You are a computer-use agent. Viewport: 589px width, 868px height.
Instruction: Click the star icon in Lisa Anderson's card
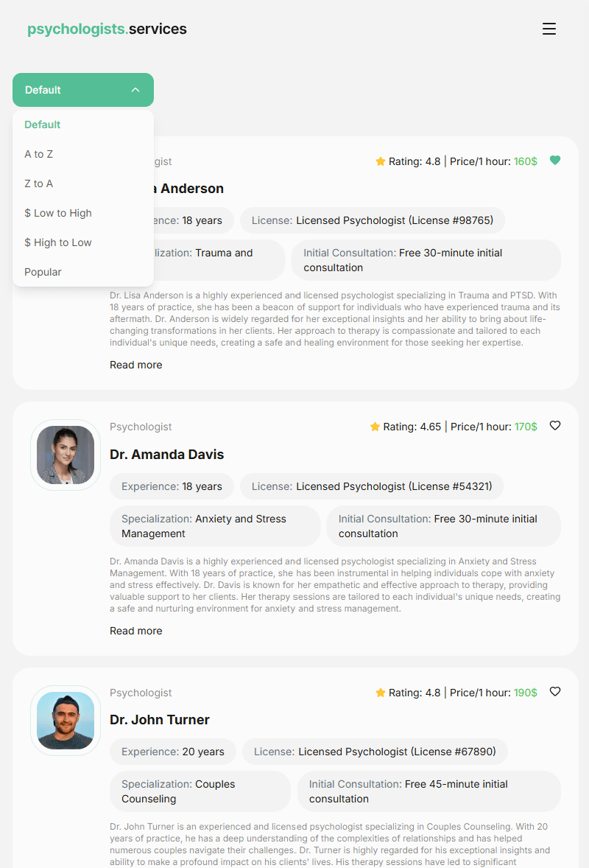380,161
